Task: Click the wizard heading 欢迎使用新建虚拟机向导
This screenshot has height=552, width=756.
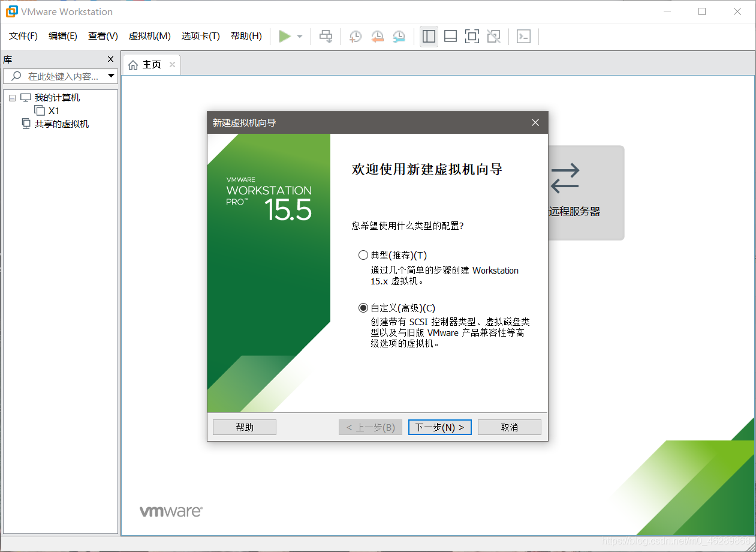Action: click(x=427, y=169)
